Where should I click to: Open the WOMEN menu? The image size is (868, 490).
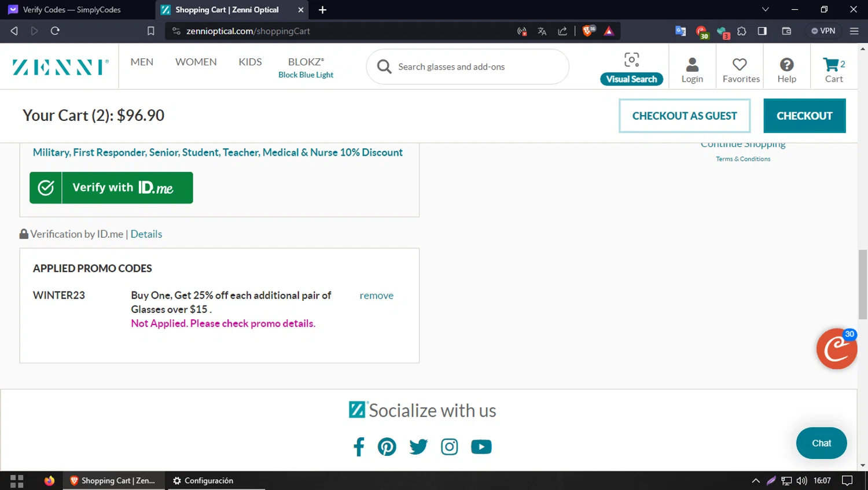tap(196, 62)
